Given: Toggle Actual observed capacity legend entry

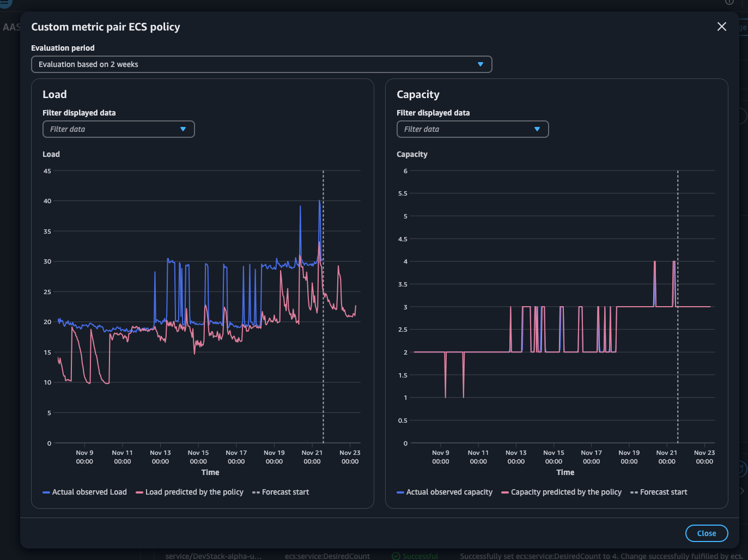Looking at the screenshot, I should pos(445,492).
